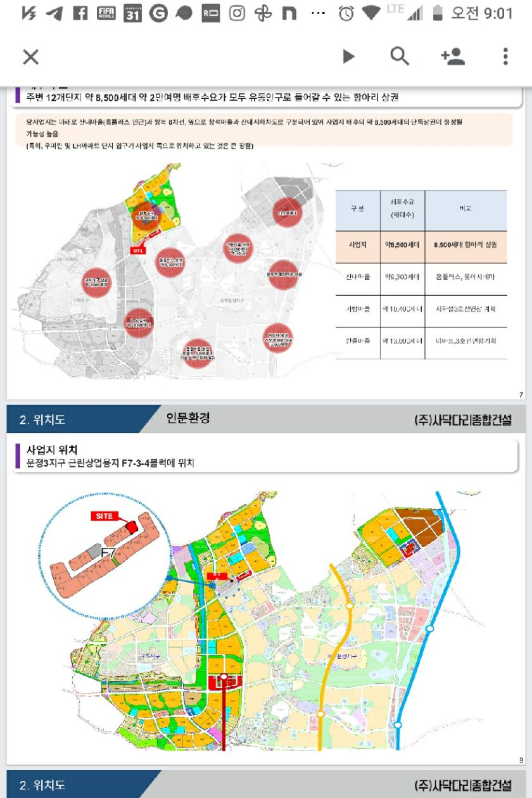
Task: Tap the '구분' table header cell
Action: (358, 210)
